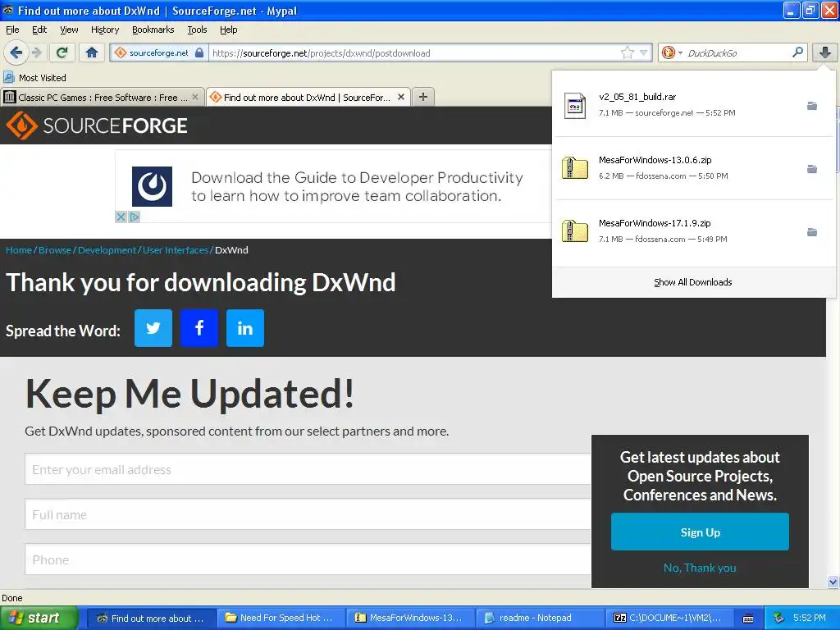Click the SourceForge logo
This screenshot has width=840, height=630.
point(97,126)
